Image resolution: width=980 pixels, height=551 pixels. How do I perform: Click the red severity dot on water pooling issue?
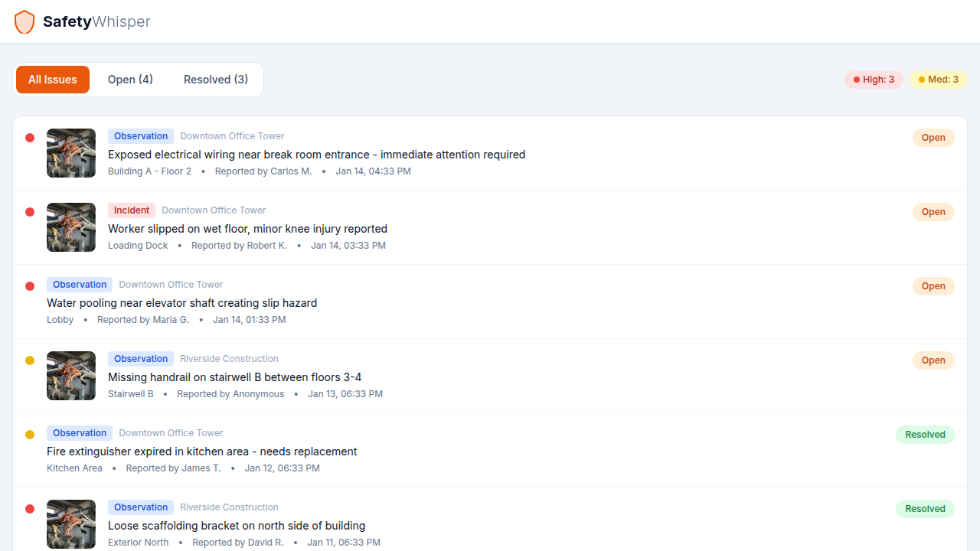(30, 286)
